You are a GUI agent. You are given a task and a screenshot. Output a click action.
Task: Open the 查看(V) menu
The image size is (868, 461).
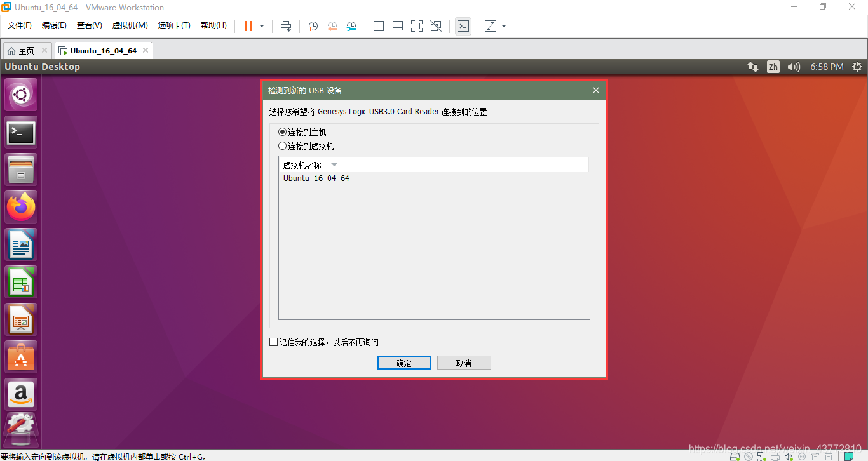(x=90, y=25)
